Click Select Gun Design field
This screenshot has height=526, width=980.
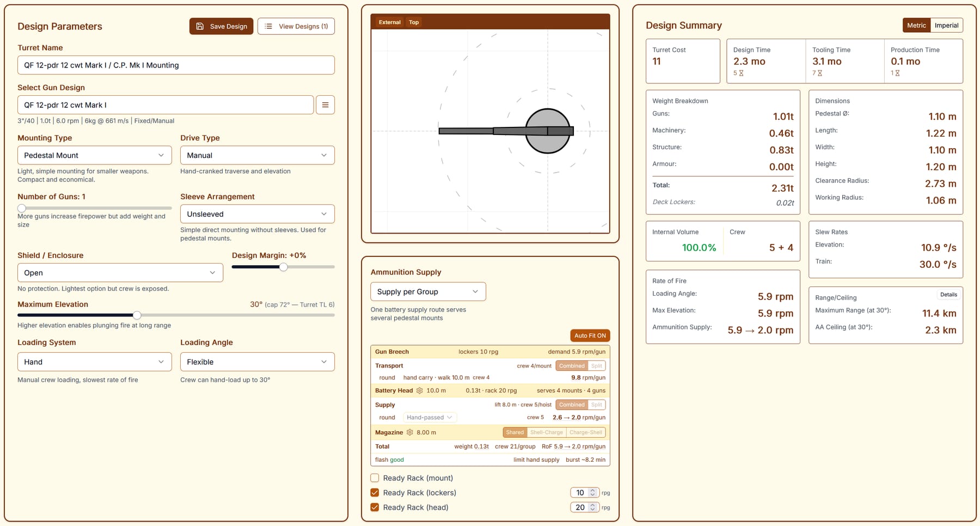(166, 105)
